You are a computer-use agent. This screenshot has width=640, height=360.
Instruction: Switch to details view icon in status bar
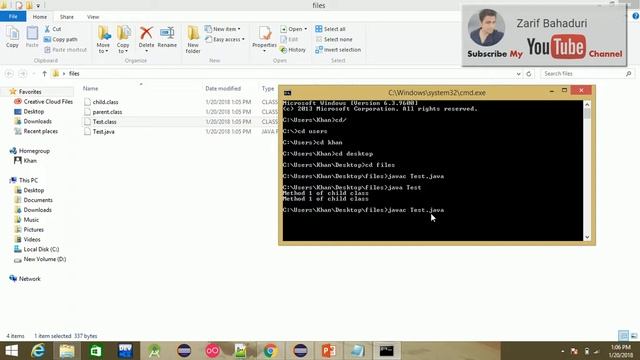(x=623, y=336)
